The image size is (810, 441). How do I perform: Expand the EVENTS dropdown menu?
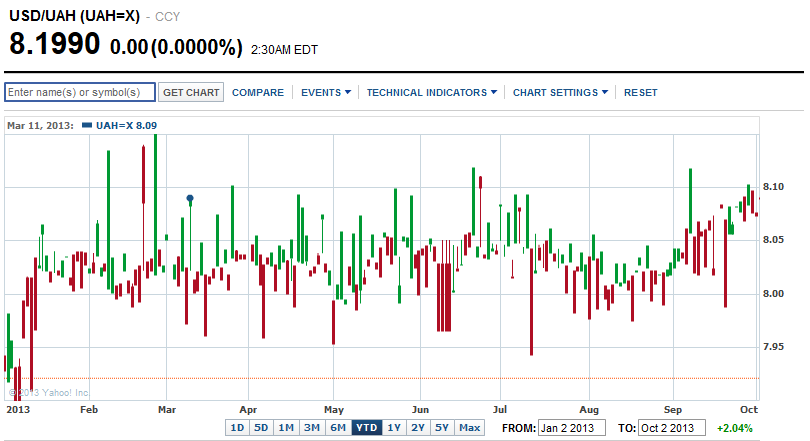326,92
